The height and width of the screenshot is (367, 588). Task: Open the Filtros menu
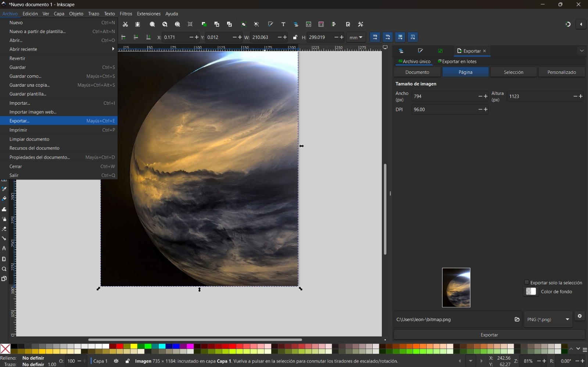tap(126, 14)
